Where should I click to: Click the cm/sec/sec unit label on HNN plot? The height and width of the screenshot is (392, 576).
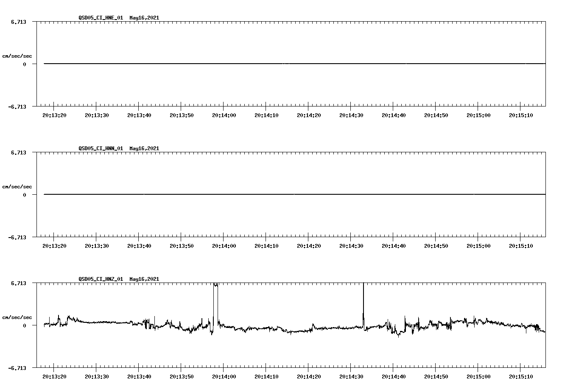pyautogui.click(x=17, y=187)
